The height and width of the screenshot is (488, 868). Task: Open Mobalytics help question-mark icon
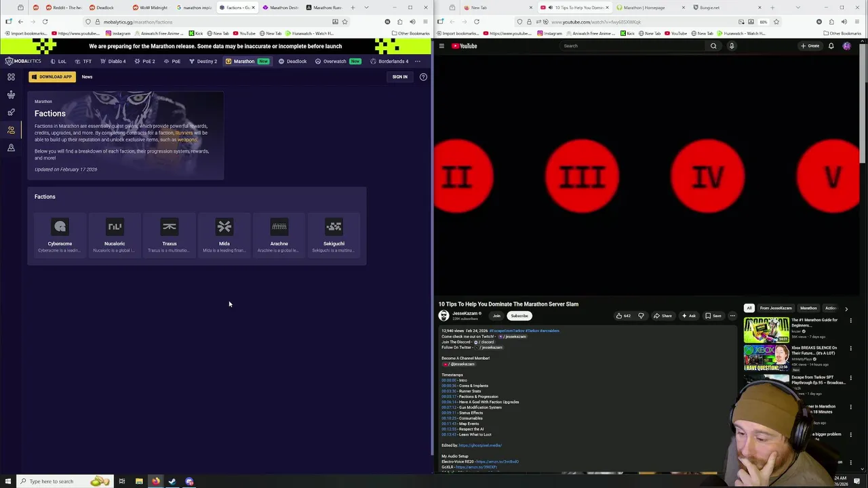[423, 77]
